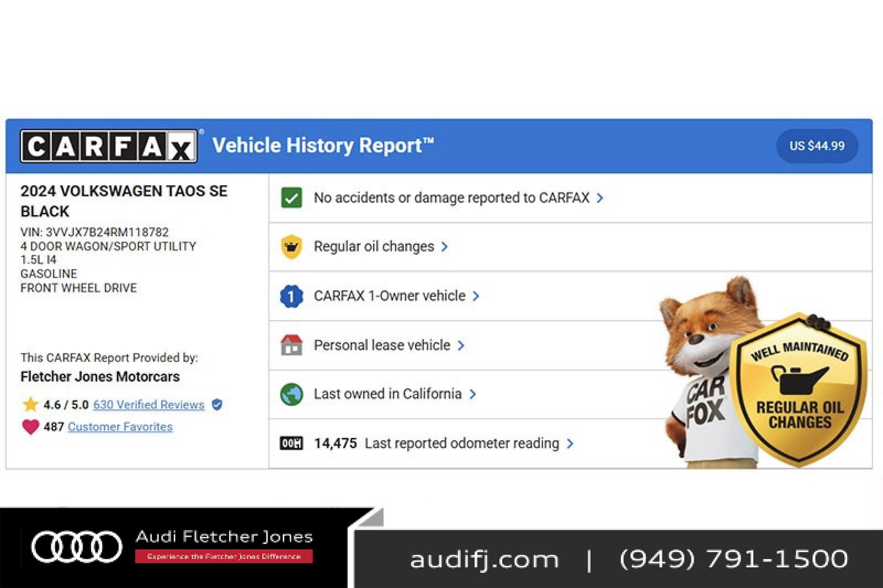Click the green no-accidents checkmark icon
Image resolution: width=883 pixels, height=588 pixels.
point(291,197)
